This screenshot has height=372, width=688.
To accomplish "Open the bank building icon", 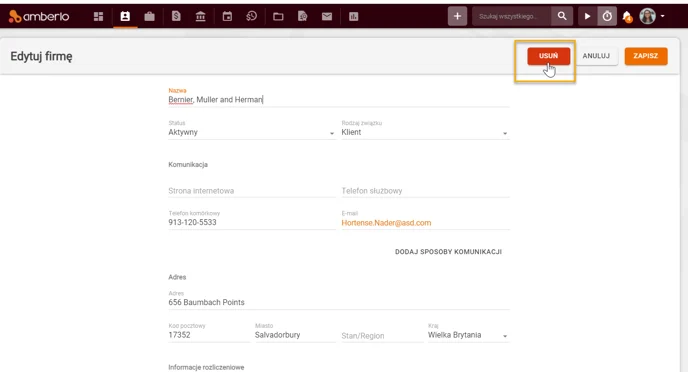I will (x=201, y=16).
